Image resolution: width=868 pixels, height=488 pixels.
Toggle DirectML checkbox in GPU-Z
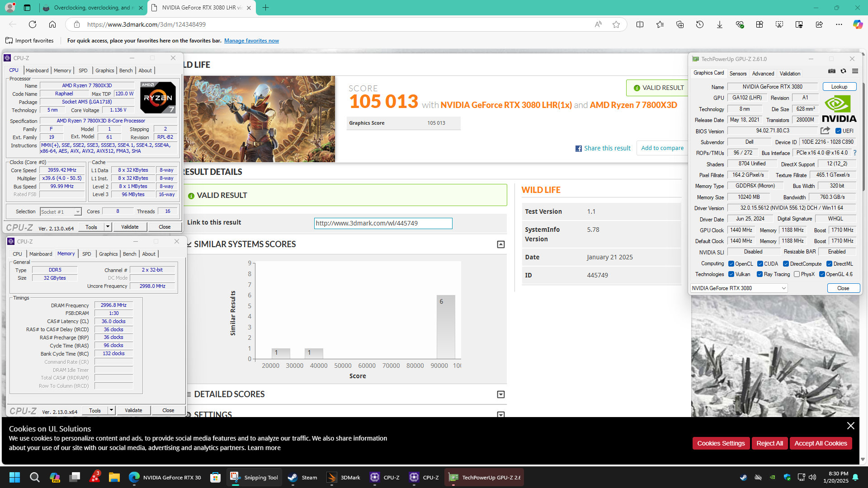[x=829, y=264]
